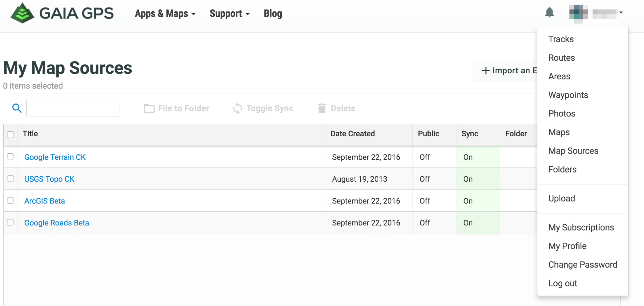
Task: Click the Import button text
Action: pyautogui.click(x=515, y=71)
